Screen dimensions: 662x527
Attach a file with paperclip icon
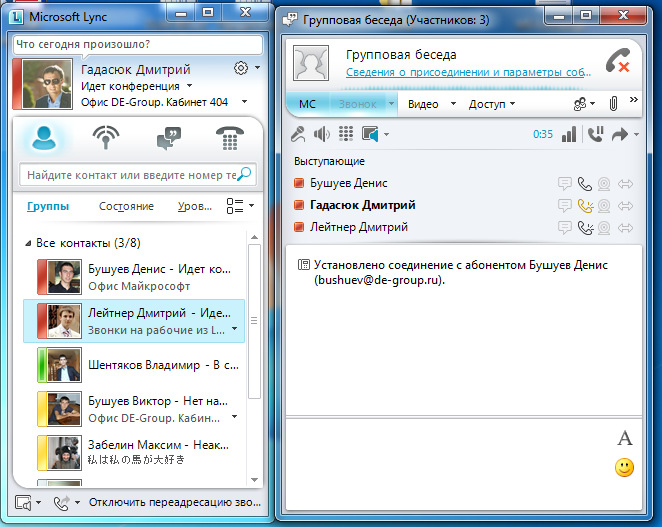pyautogui.click(x=613, y=103)
